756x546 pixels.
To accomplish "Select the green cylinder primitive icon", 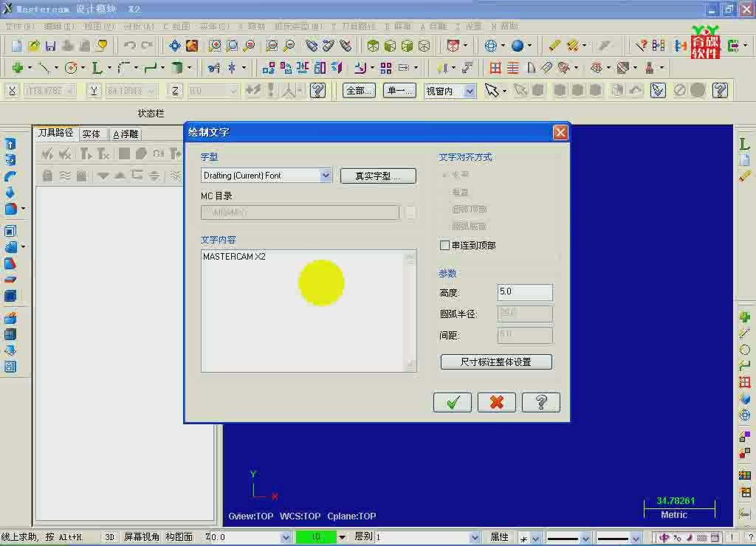I will pyautogui.click(x=177, y=68).
